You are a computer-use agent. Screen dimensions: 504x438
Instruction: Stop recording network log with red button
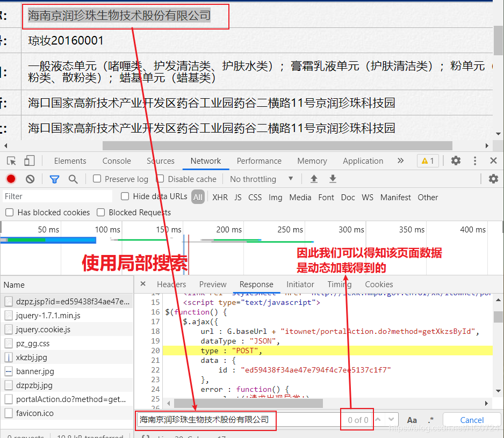point(11,179)
